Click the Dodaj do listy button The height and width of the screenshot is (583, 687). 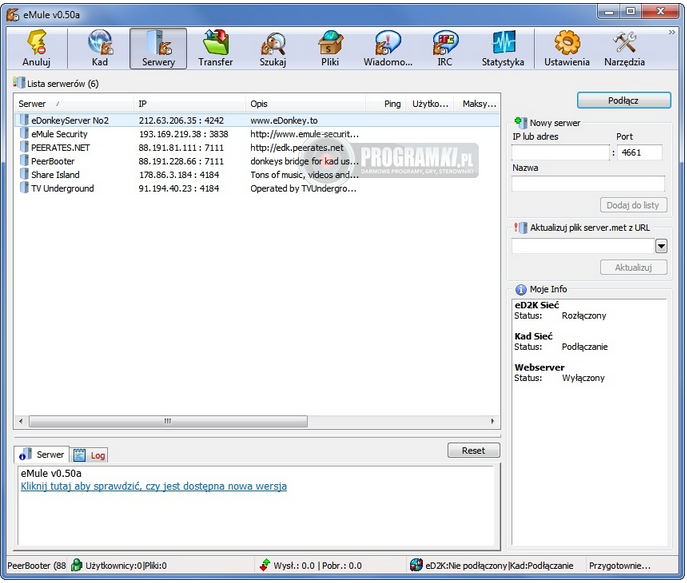633,205
